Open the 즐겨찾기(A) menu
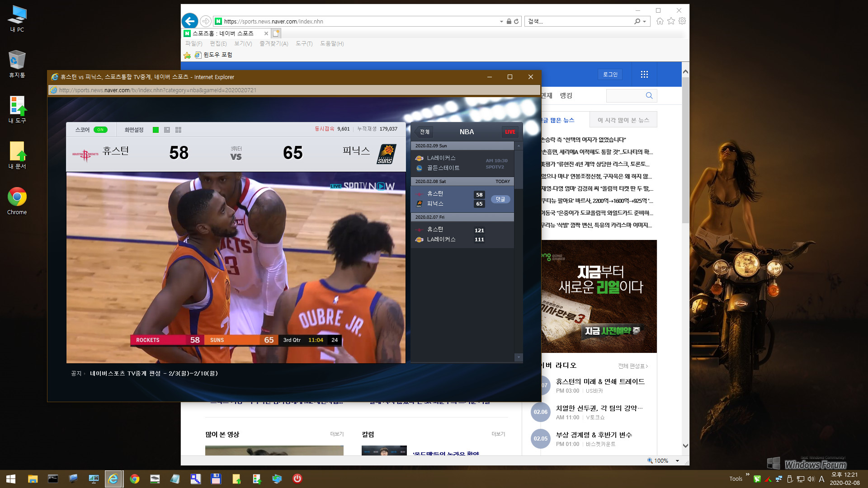The height and width of the screenshot is (488, 868). 274,43
